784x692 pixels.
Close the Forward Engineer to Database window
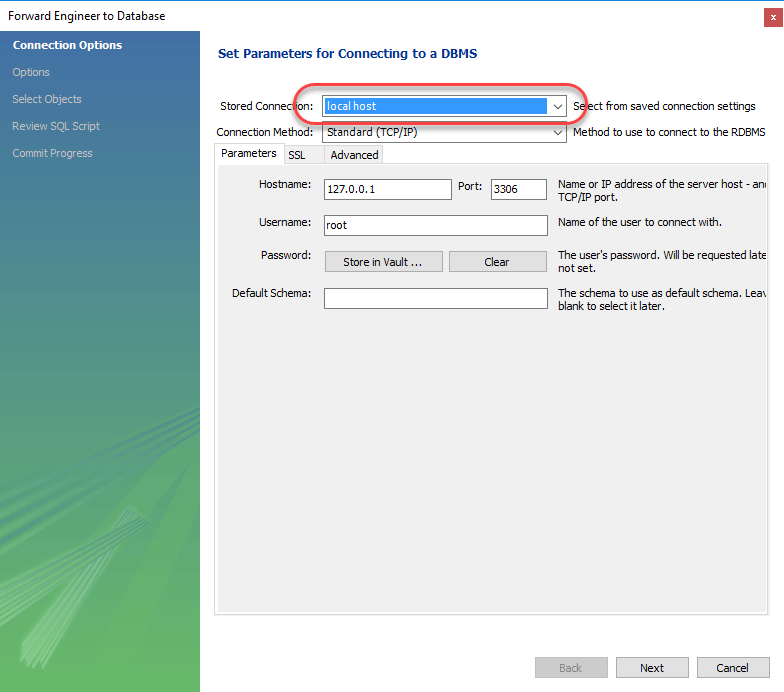coord(766,16)
